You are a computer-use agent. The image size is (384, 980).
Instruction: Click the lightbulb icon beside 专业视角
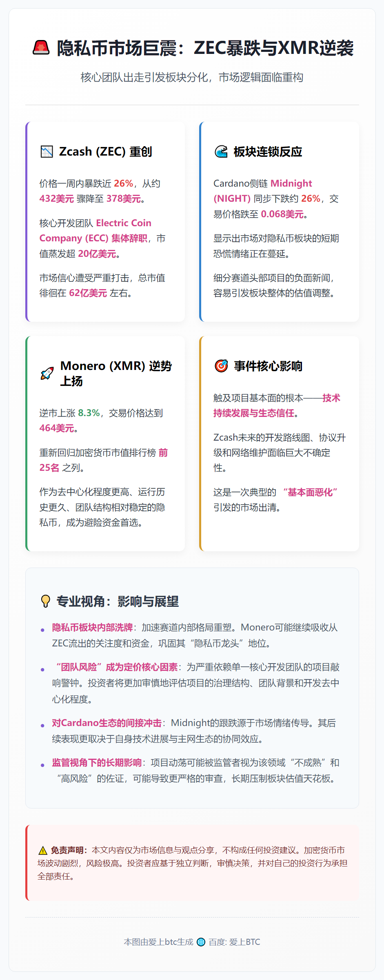[46, 601]
